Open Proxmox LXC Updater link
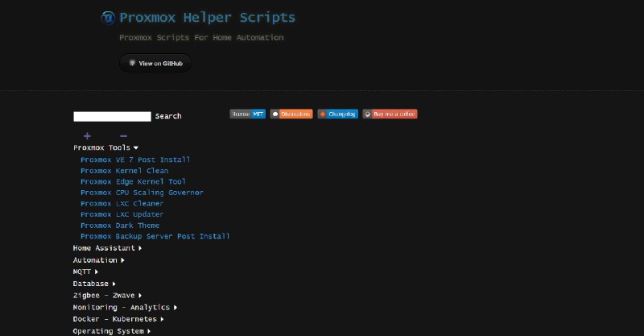Image resolution: width=644 pixels, height=336 pixels. click(x=122, y=214)
